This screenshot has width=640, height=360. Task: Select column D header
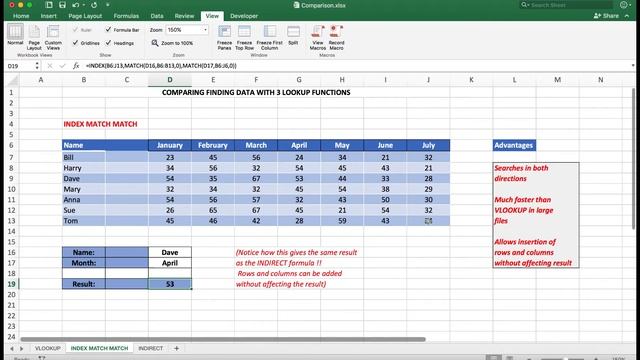tap(170, 80)
